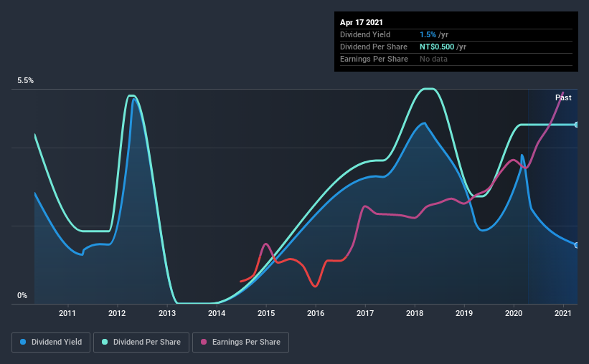The height and width of the screenshot is (364, 589).
Task: Click the 2017 x-axis label
Action: (x=365, y=313)
